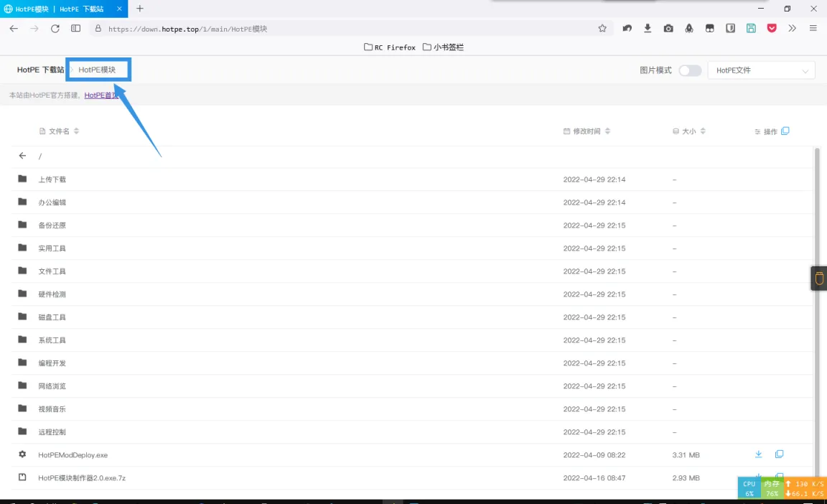Copy link for HotPEModDeploy.exe
The height and width of the screenshot is (504, 827).
pyautogui.click(x=779, y=454)
